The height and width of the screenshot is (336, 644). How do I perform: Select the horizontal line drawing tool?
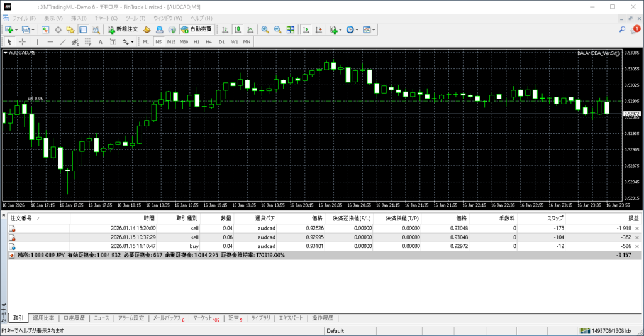(49, 42)
